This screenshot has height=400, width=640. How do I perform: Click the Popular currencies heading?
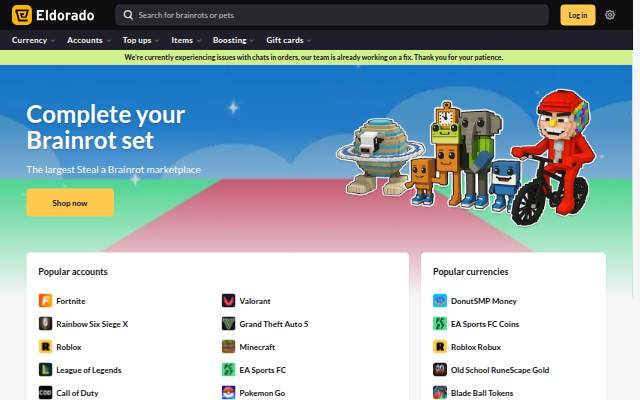click(x=470, y=271)
